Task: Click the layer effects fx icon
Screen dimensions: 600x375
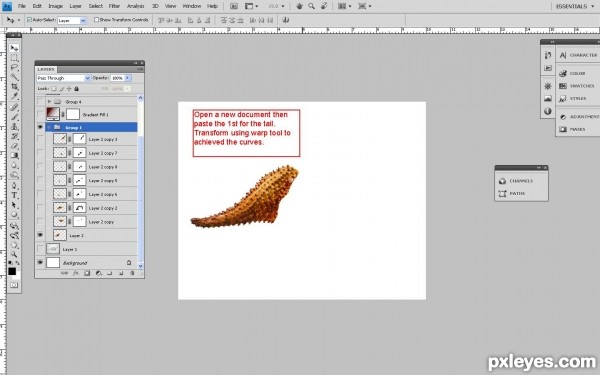Action: (x=76, y=273)
